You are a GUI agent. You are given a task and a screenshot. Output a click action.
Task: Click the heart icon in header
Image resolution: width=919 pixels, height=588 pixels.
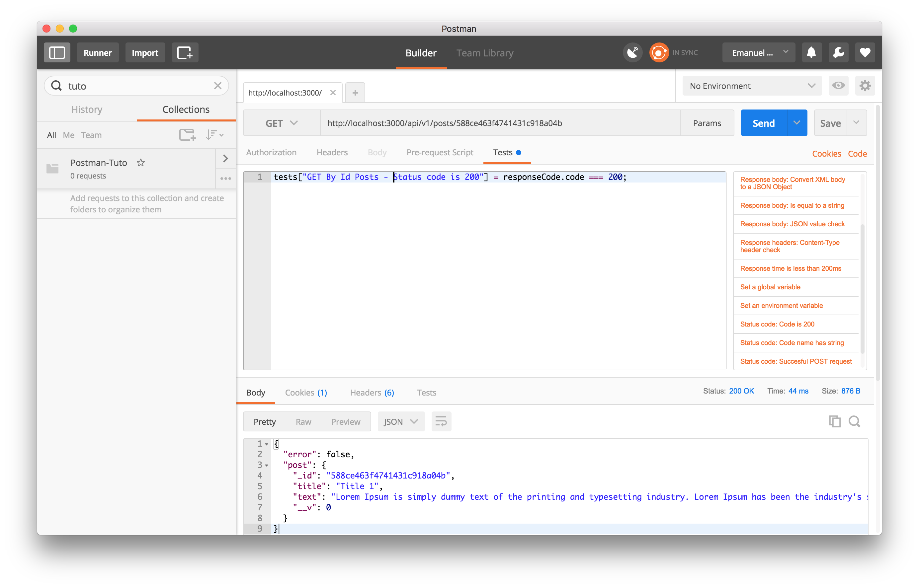(x=865, y=53)
